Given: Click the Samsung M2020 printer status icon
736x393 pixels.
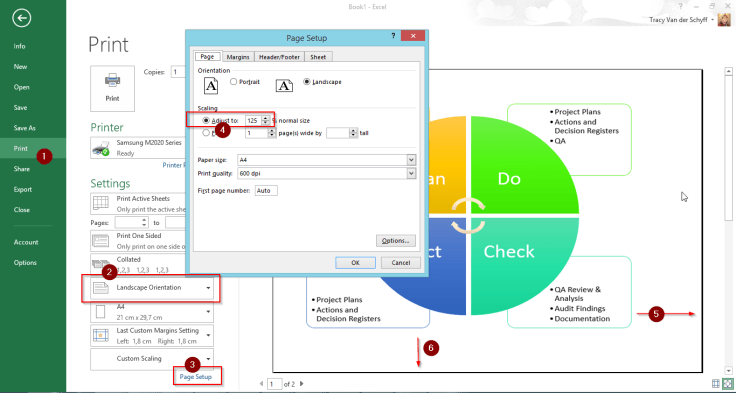Looking at the screenshot, I should (101, 148).
